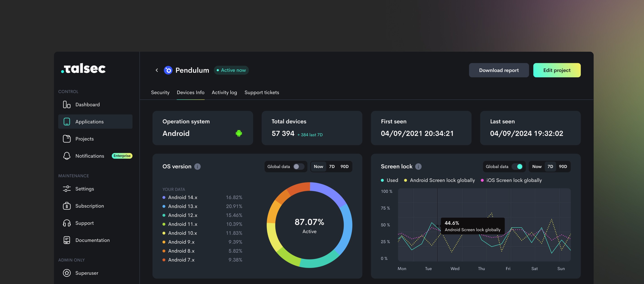The image size is (644, 284).
Task: Click info icon beside Screen lock
Action: click(418, 166)
